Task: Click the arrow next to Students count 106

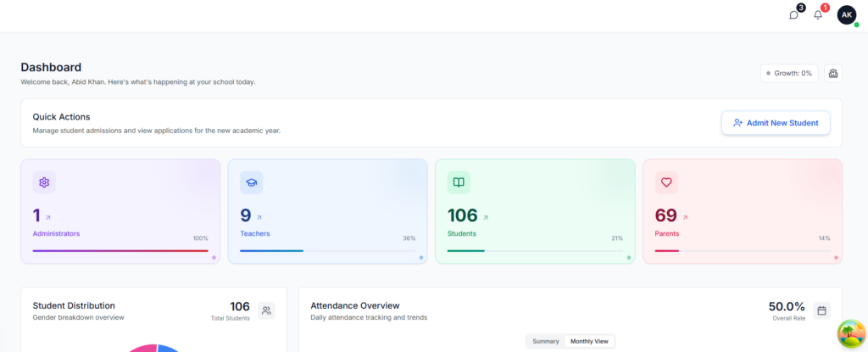Action: 486,218
